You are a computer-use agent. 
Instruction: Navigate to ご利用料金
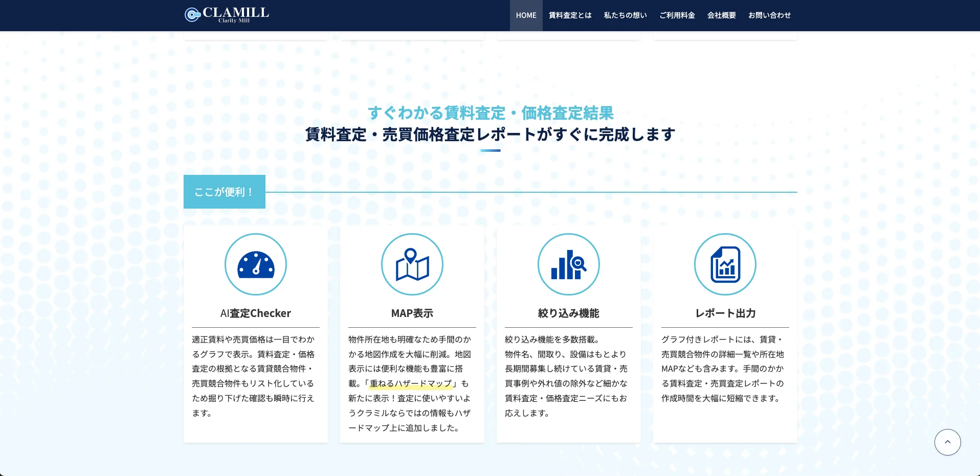(677, 15)
